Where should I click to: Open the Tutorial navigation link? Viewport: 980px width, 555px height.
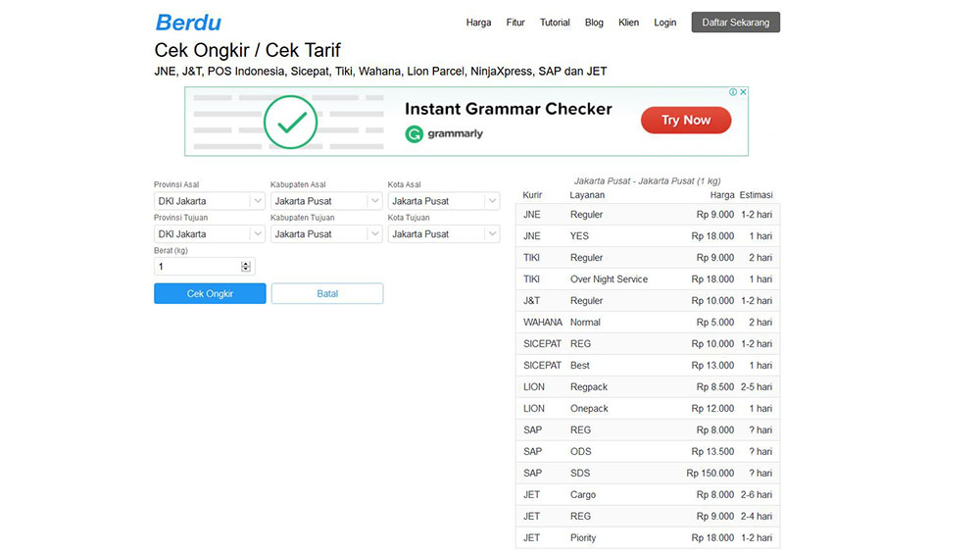point(555,23)
